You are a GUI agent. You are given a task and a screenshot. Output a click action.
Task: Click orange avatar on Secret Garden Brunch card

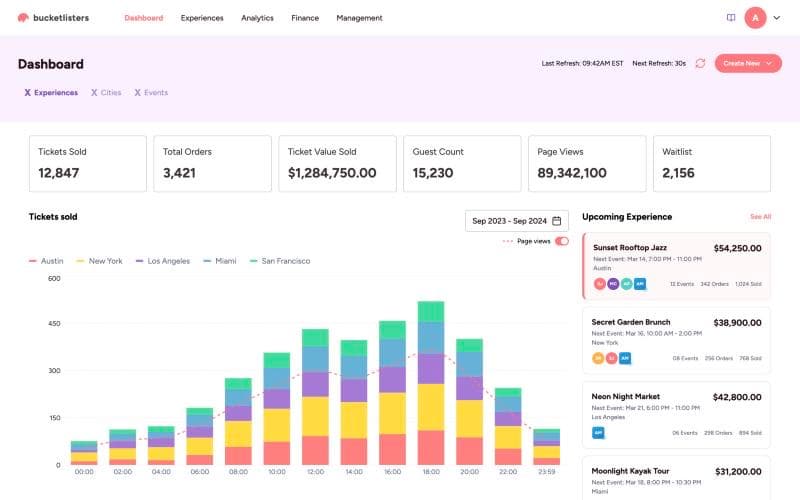click(598, 358)
